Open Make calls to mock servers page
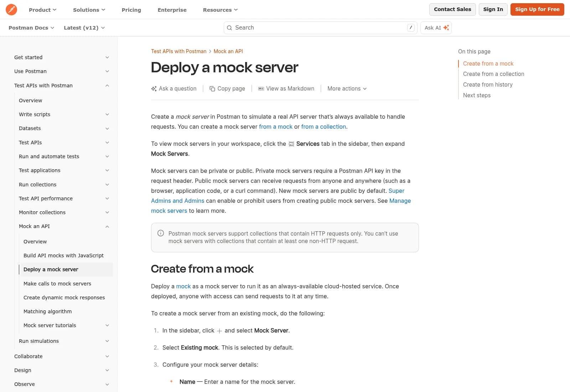Screen dimensions: 570x392 point(57,284)
